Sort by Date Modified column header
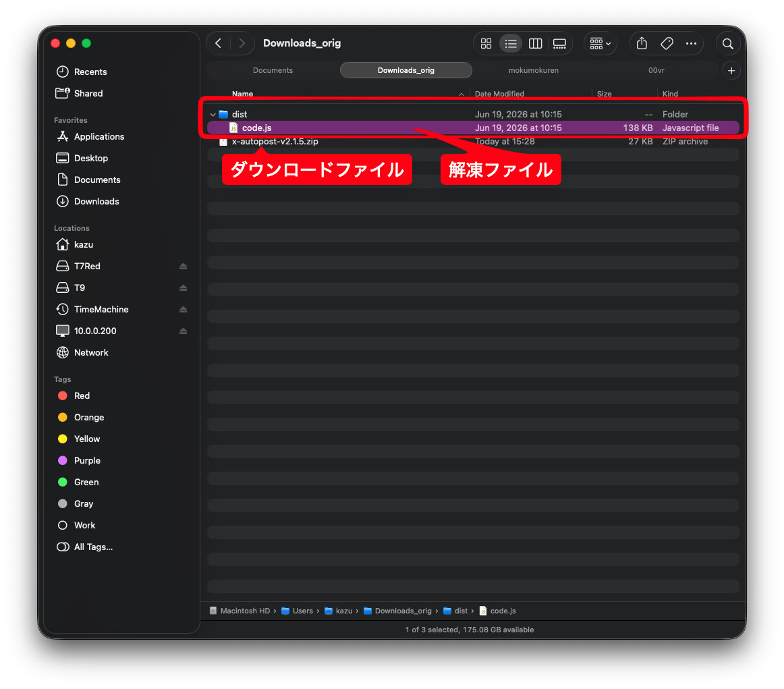 tap(499, 94)
